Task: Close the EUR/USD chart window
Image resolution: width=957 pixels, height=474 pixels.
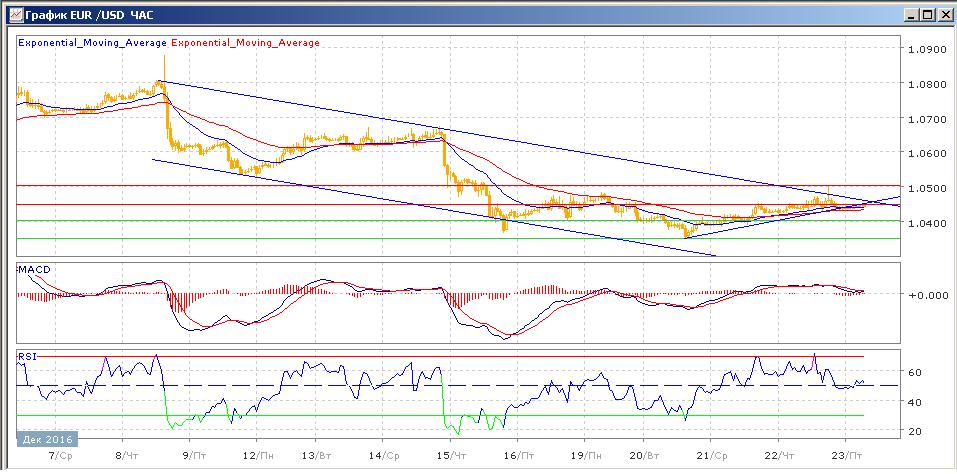Action: coord(943,14)
